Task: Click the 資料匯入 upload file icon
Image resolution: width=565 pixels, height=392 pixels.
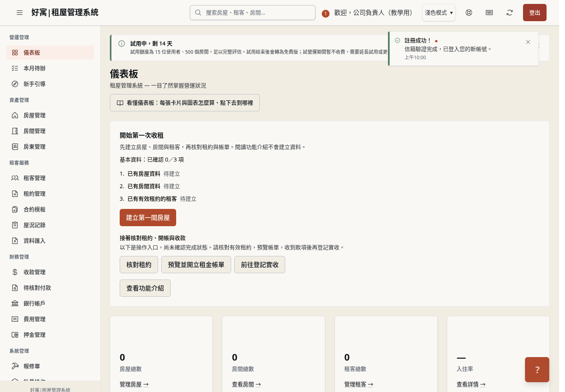Action: click(x=15, y=241)
